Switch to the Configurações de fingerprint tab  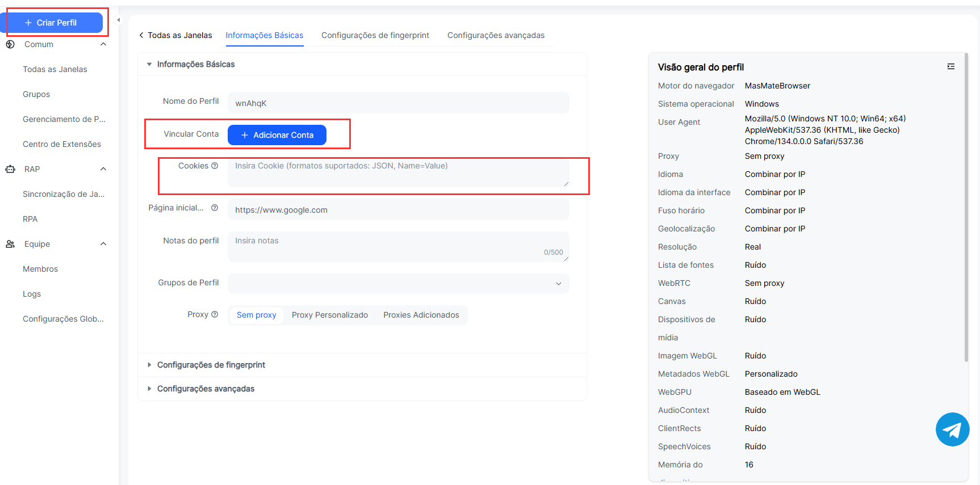tap(375, 35)
